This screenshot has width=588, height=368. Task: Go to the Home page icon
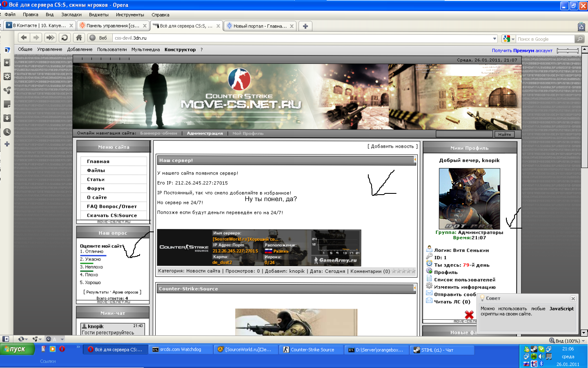(x=79, y=38)
